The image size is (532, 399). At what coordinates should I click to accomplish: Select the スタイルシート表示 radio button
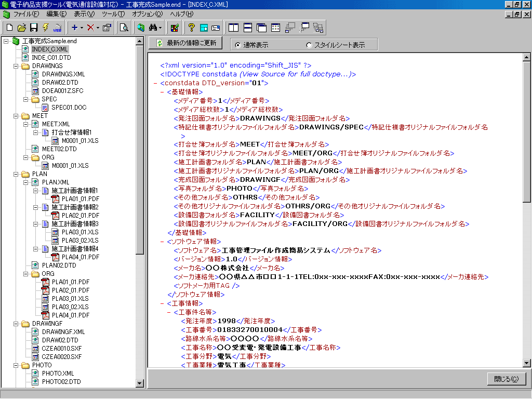(x=309, y=45)
